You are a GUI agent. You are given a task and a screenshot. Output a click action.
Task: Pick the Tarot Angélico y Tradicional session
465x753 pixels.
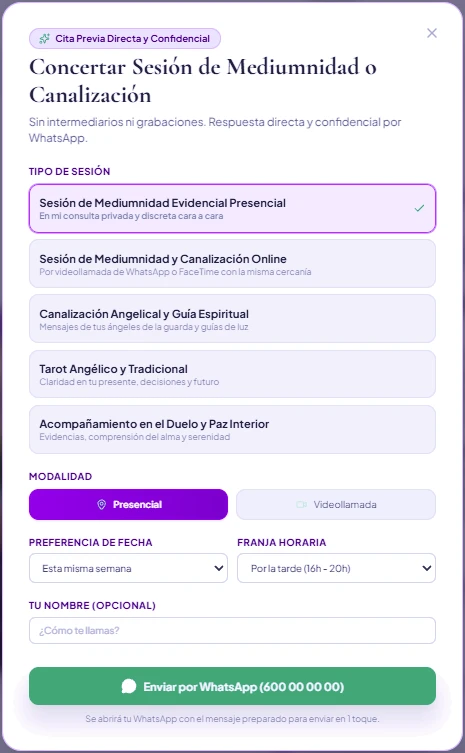pos(232,374)
